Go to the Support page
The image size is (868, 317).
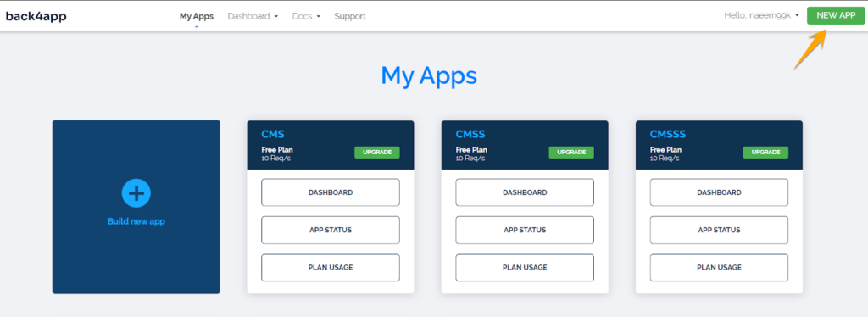(x=350, y=16)
